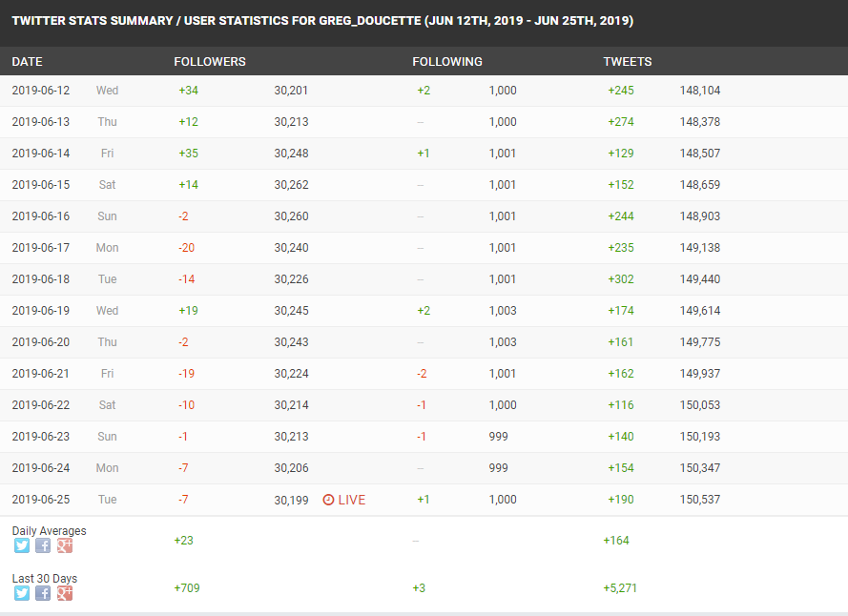Select the date 2019-06-18
This screenshot has width=848, height=616.
[x=41, y=279]
